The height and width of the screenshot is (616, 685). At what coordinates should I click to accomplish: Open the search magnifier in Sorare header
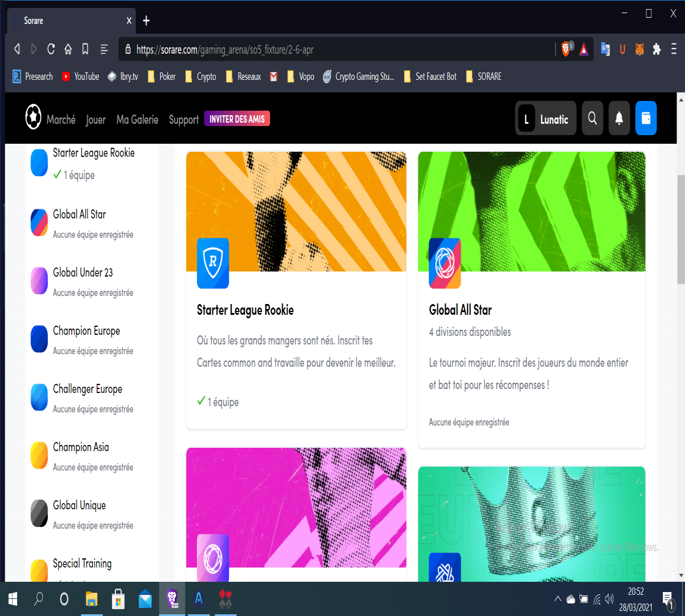593,118
